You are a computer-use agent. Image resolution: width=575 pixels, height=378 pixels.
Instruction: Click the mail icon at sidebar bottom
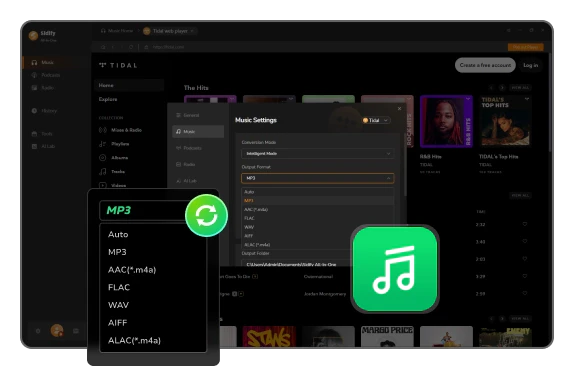click(76, 331)
